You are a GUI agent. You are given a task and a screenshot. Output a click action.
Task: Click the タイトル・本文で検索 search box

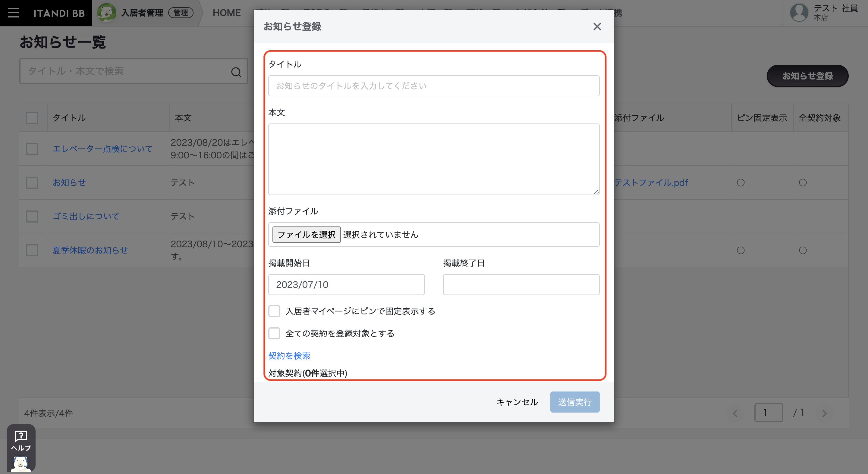[x=134, y=71]
